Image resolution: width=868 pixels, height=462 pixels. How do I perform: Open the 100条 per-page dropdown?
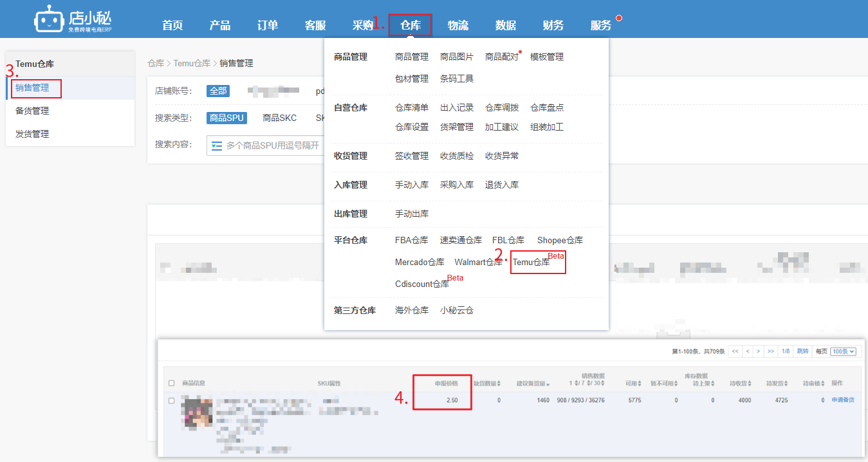(x=843, y=351)
